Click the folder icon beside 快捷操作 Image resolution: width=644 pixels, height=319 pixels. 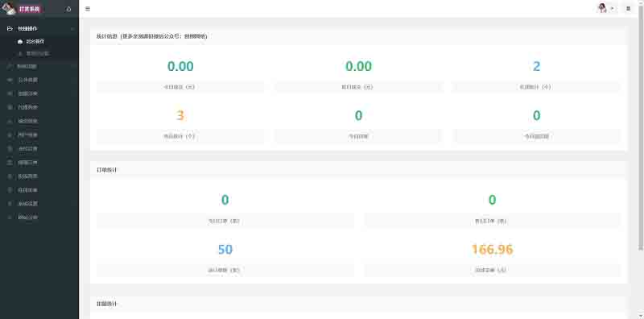[10, 29]
